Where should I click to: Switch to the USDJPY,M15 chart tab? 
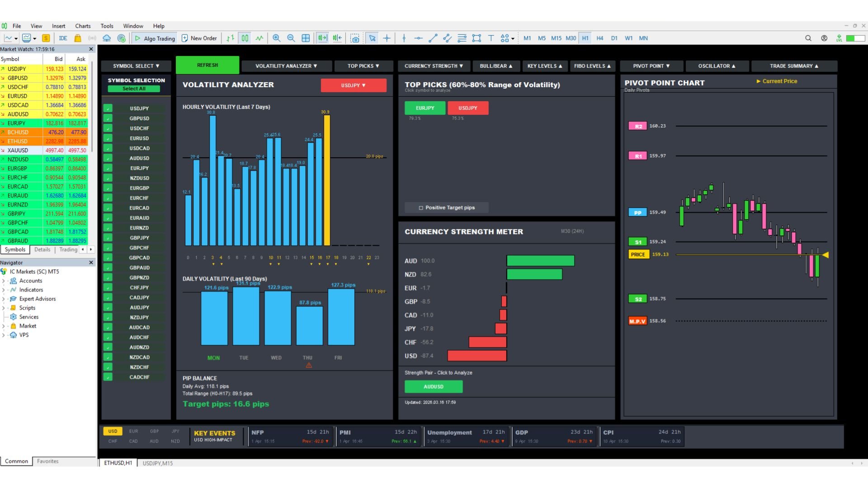pyautogui.click(x=157, y=463)
